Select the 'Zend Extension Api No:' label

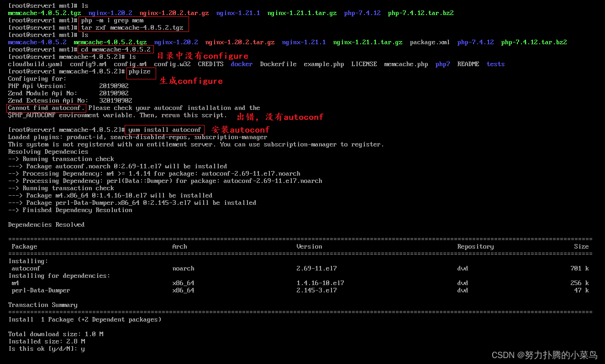[48, 101]
